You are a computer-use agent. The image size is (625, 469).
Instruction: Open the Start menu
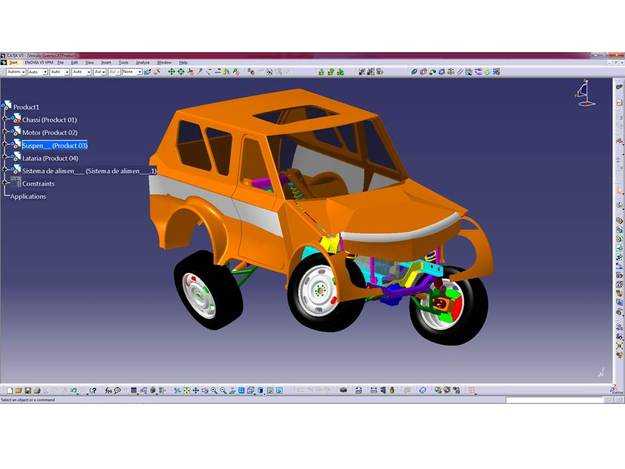coord(14,63)
